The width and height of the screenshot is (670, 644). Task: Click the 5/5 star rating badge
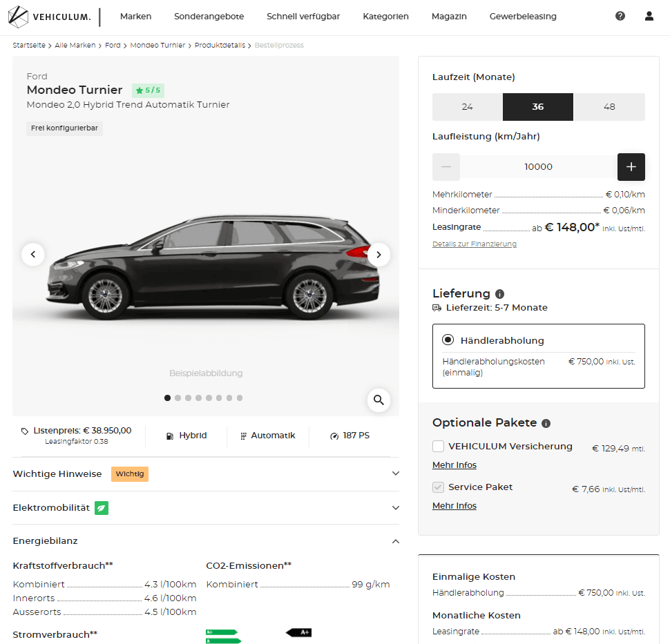pyautogui.click(x=148, y=90)
